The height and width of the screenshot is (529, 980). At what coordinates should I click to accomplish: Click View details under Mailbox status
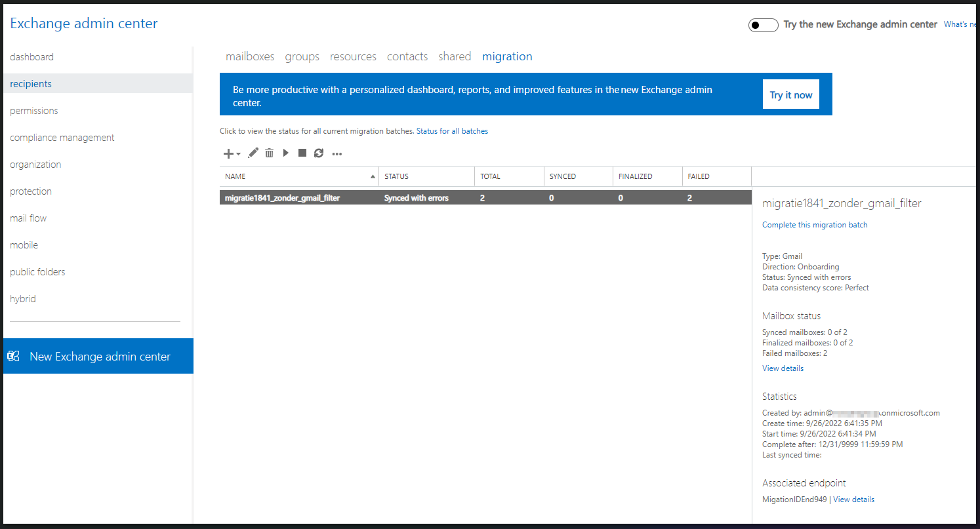coord(783,368)
